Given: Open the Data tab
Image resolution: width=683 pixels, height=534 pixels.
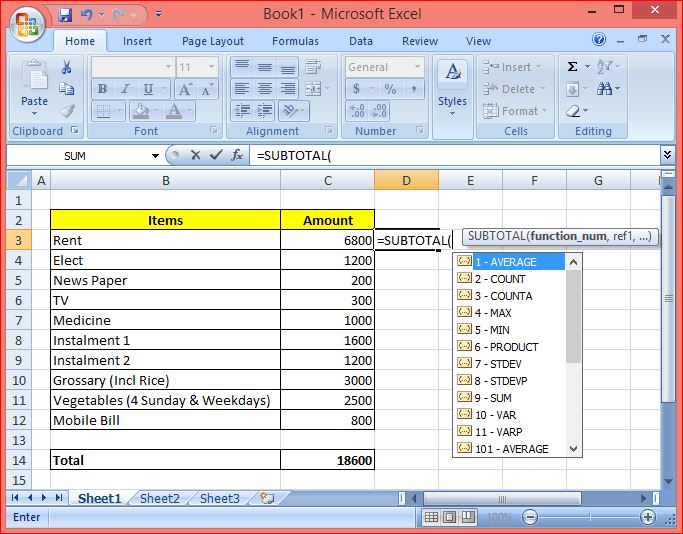Looking at the screenshot, I should pos(361,41).
